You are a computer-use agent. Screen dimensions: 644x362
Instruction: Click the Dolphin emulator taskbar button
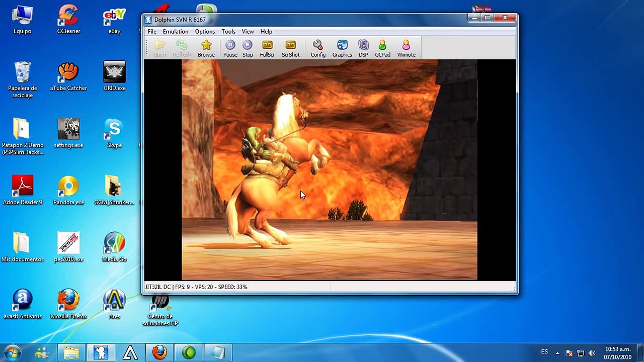point(101,353)
